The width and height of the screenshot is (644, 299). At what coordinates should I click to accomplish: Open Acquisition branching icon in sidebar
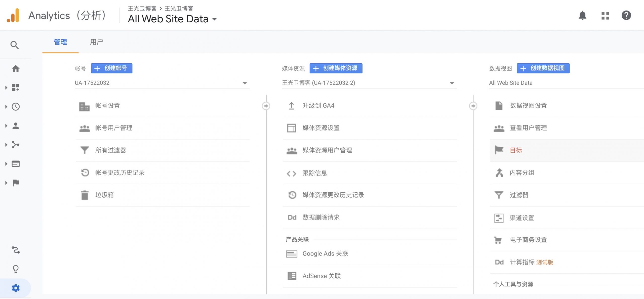[x=16, y=145]
